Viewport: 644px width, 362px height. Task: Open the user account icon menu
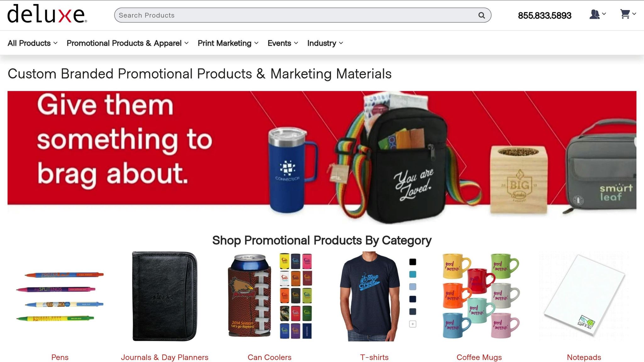coord(597,14)
